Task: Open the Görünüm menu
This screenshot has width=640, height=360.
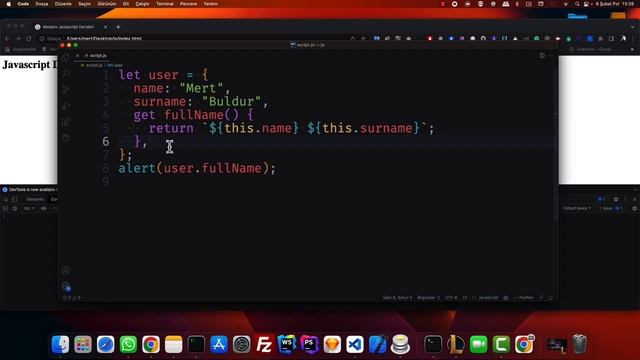Action: click(107, 4)
